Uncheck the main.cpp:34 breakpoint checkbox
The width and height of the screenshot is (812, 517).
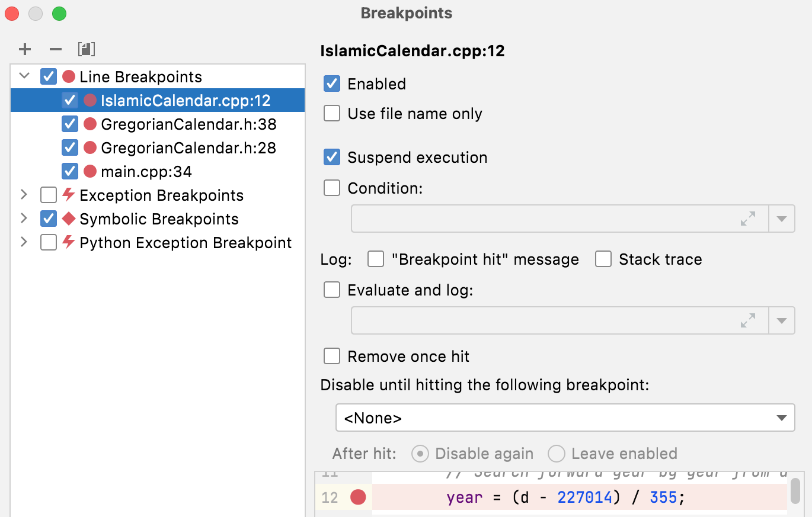click(x=69, y=171)
